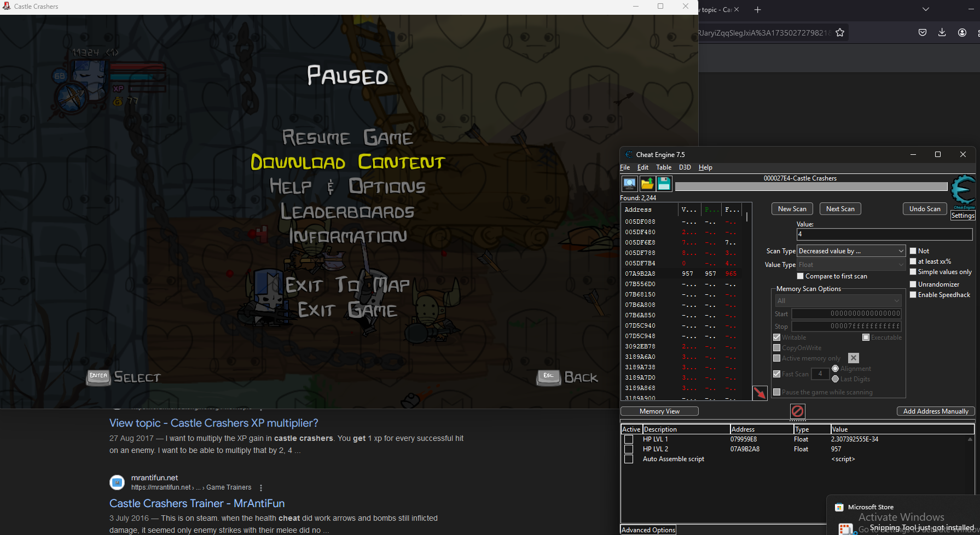Screen dimensions: 980x535
Task: Uncheck the Writable memory scan option
Action: click(776, 337)
